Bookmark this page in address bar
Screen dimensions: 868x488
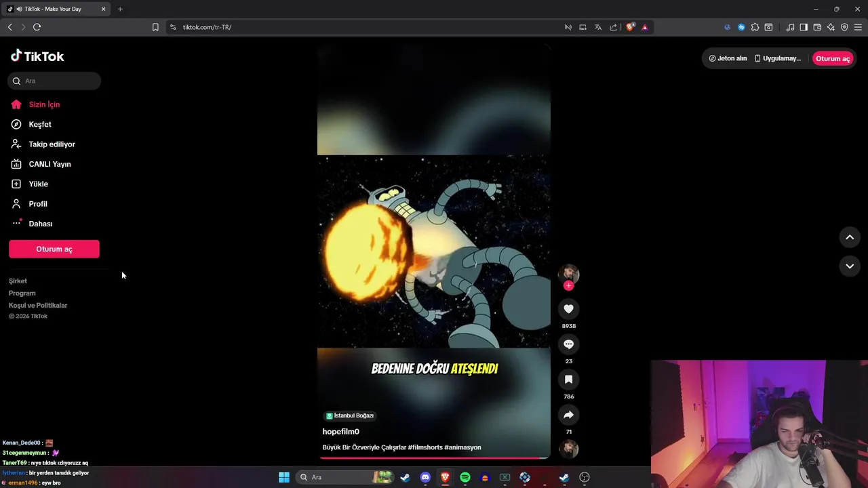155,27
